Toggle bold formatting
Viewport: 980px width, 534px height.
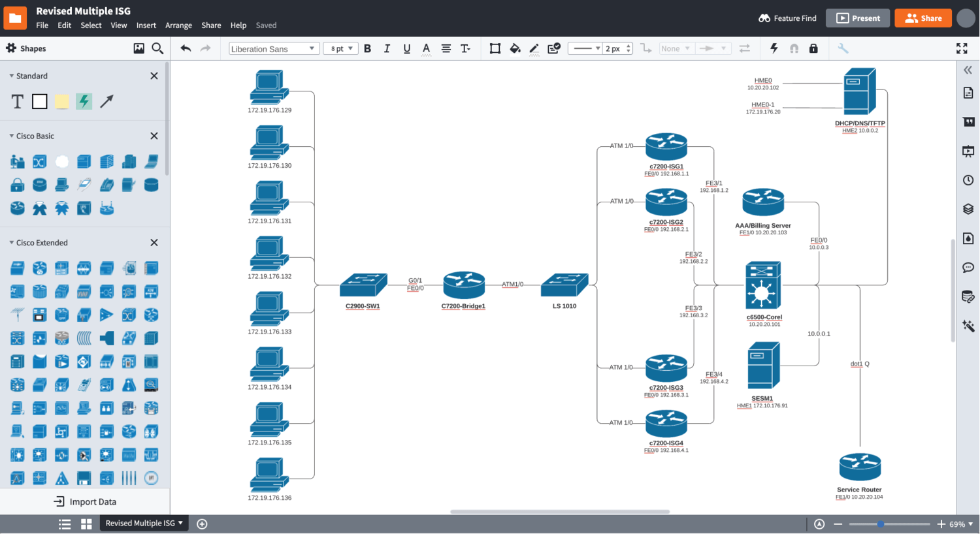(367, 48)
